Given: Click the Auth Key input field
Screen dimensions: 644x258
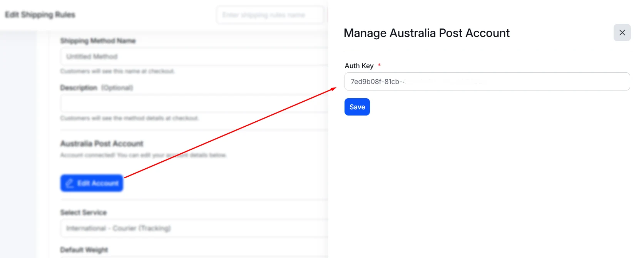Looking at the screenshot, I should 487,82.
